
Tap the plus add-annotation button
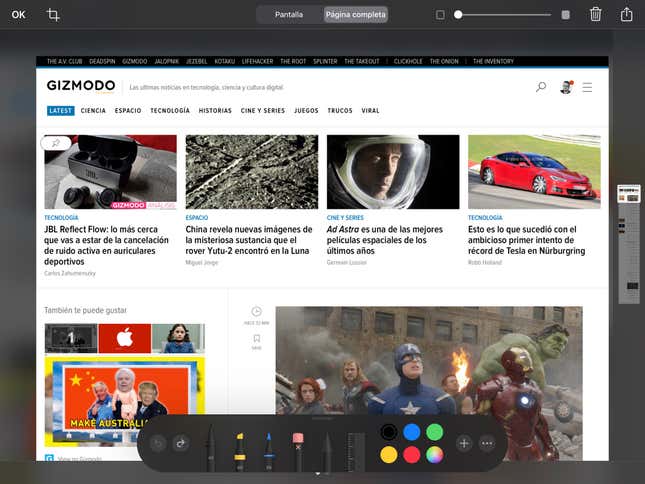(464, 444)
